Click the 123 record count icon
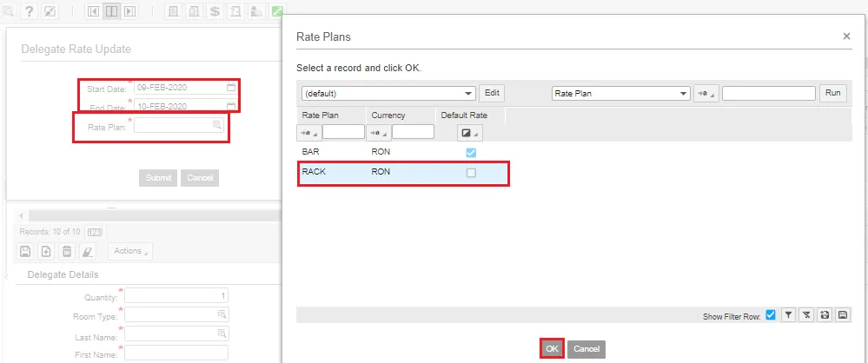Image resolution: width=868 pixels, height=363 pixels. [x=95, y=232]
